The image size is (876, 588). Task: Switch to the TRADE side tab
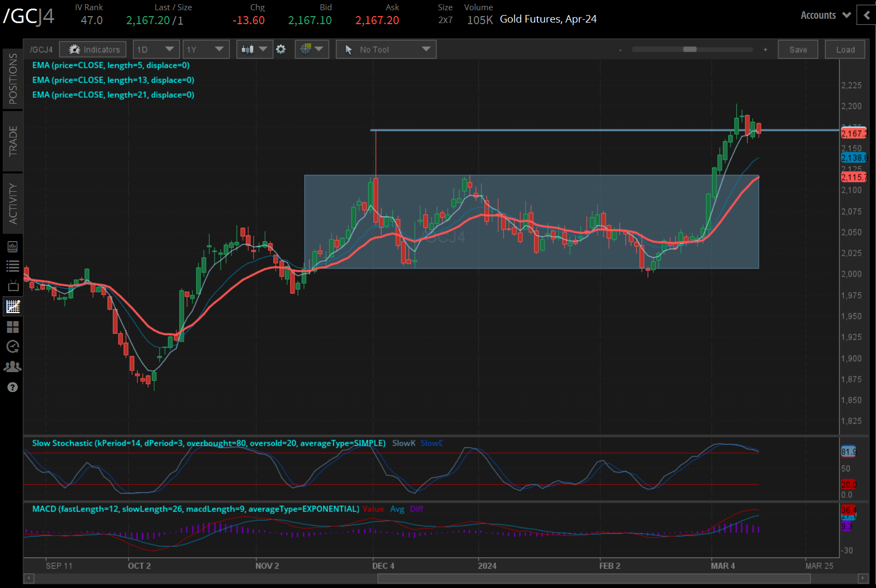tap(13, 141)
